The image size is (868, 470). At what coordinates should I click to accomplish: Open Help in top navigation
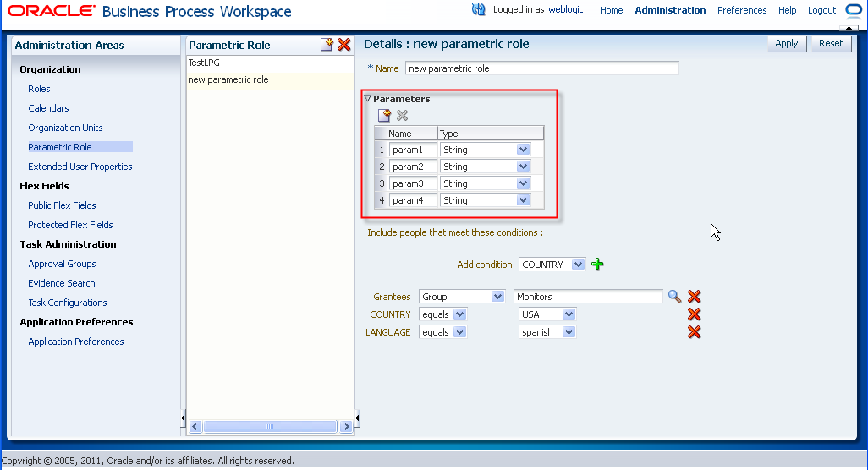[787, 10]
